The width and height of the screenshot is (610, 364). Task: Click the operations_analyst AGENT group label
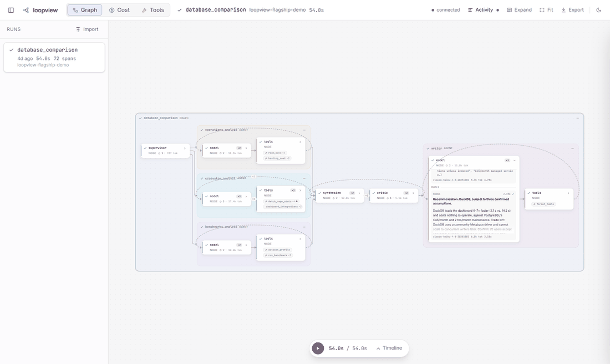pos(226,130)
